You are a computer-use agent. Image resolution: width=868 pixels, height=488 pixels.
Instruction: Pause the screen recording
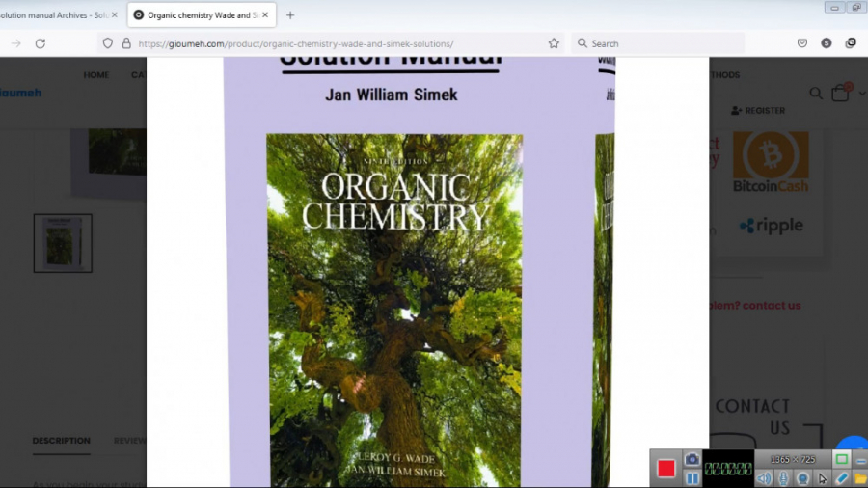692,478
